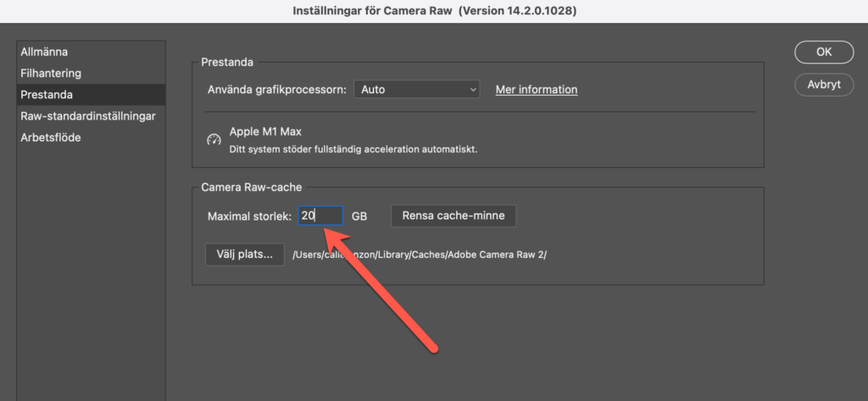Click the GPU speedometer icon

pyautogui.click(x=214, y=140)
